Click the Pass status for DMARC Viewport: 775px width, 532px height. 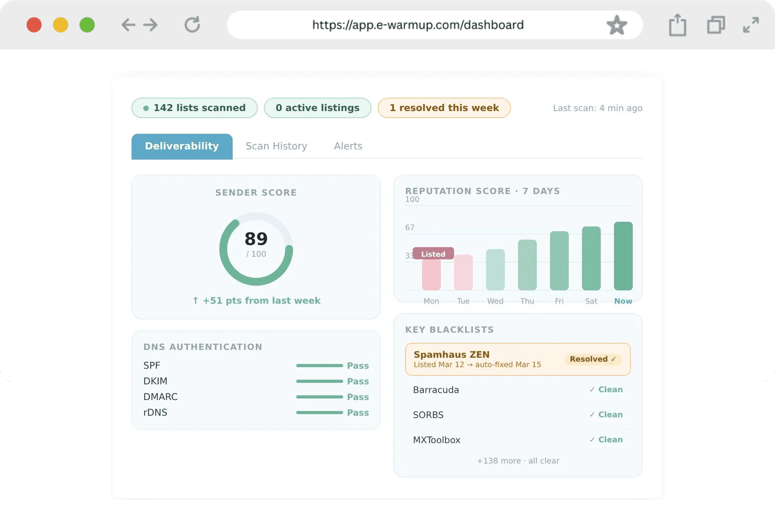coord(358,397)
